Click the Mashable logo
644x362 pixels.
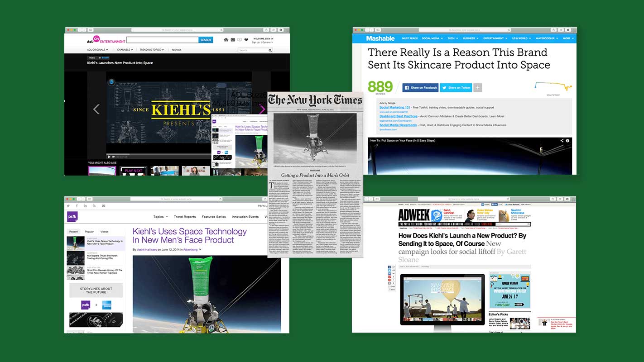(x=380, y=38)
